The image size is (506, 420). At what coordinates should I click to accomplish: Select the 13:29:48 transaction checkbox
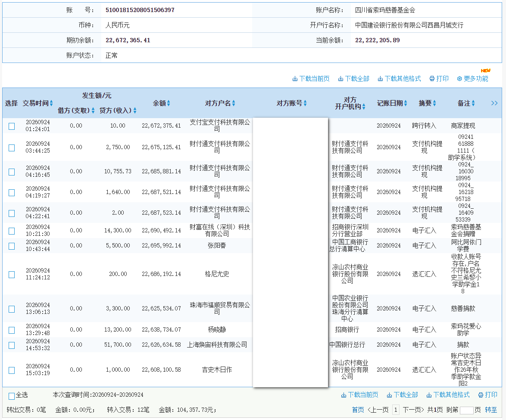tap(12, 330)
